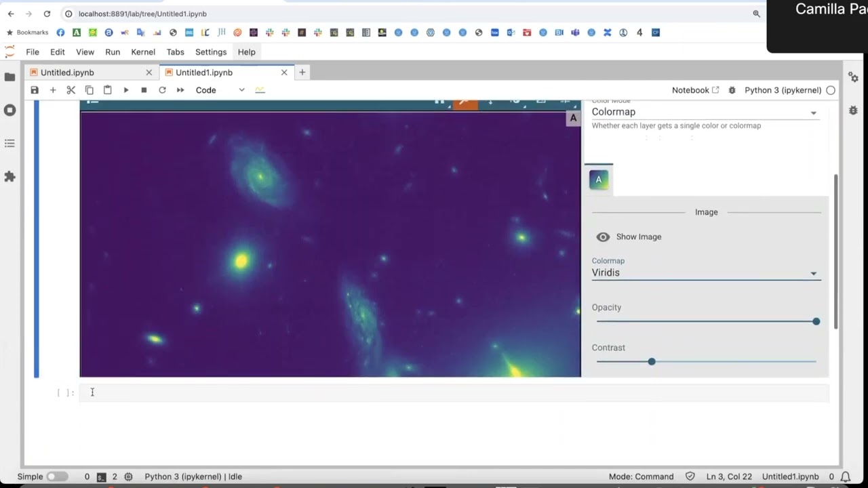The image size is (868, 488).
Task: Click Python 3 (ipykernel) kernel selector
Action: pyautogui.click(x=783, y=90)
